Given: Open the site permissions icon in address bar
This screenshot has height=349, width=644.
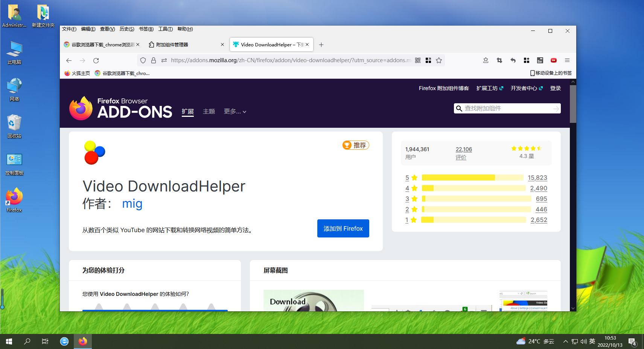Looking at the screenshot, I should click(164, 60).
